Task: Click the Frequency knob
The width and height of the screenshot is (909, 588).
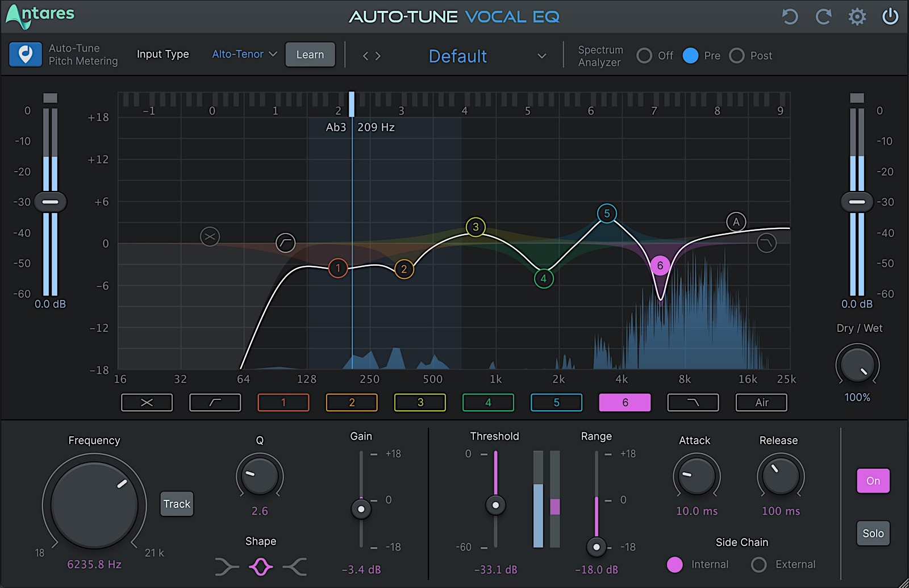Action: click(94, 504)
